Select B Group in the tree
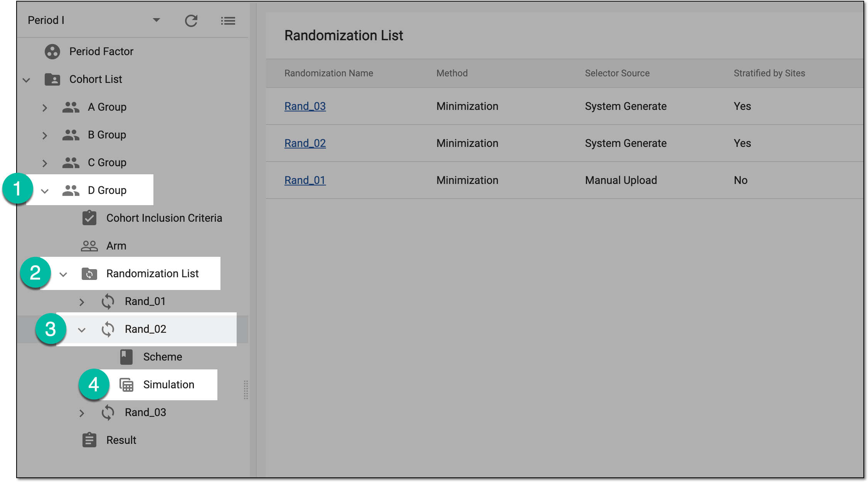The width and height of the screenshot is (868, 482). click(x=107, y=135)
